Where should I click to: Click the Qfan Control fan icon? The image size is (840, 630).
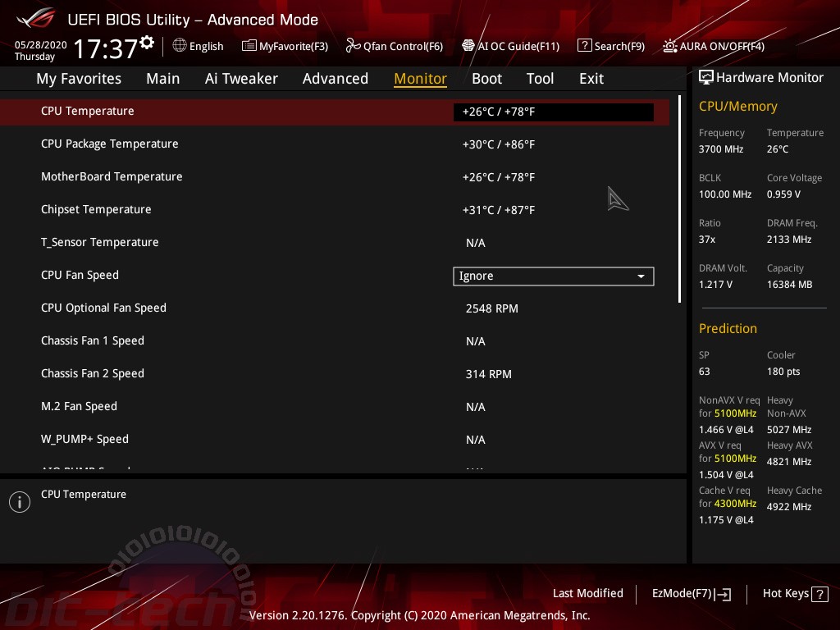coord(353,46)
